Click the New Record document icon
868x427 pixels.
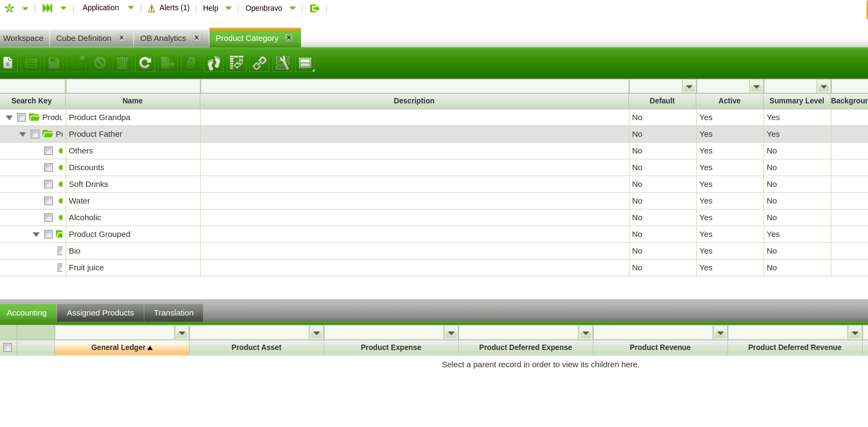8,63
